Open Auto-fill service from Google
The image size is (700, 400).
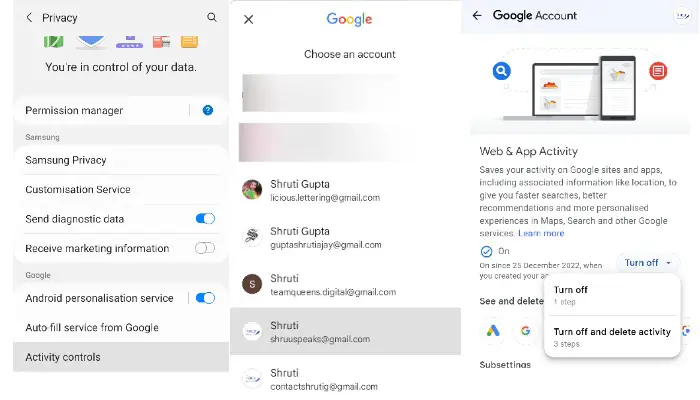click(121, 327)
